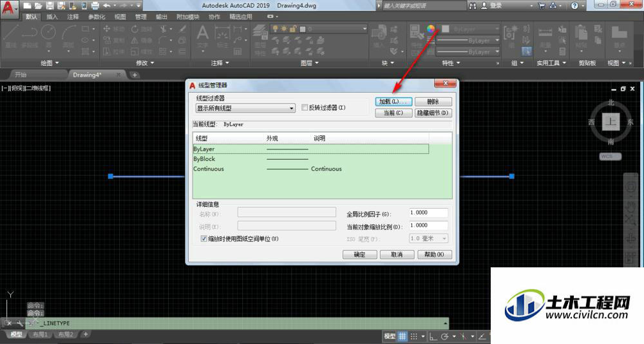644x344 pixels.
Task: Expand the Draw panel title
Action: 50,63
